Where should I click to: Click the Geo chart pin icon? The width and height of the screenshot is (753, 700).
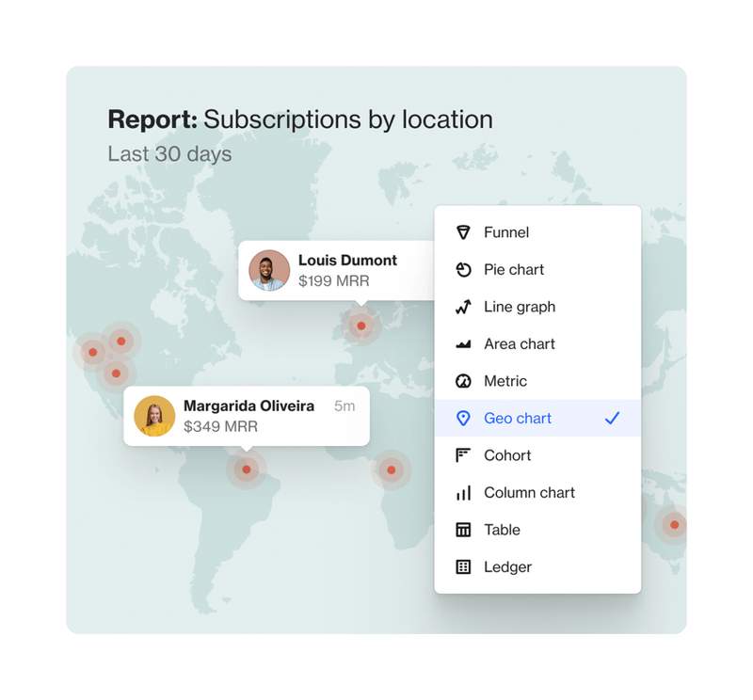[464, 418]
